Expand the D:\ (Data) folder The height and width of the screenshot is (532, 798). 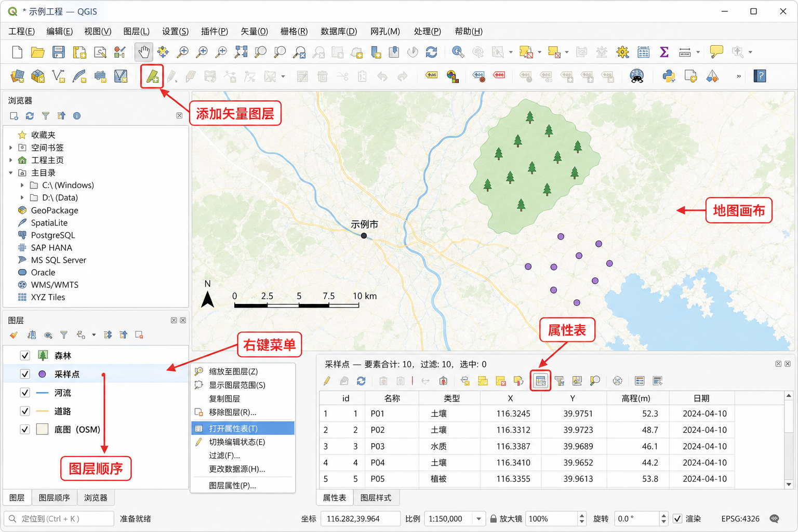[22, 197]
